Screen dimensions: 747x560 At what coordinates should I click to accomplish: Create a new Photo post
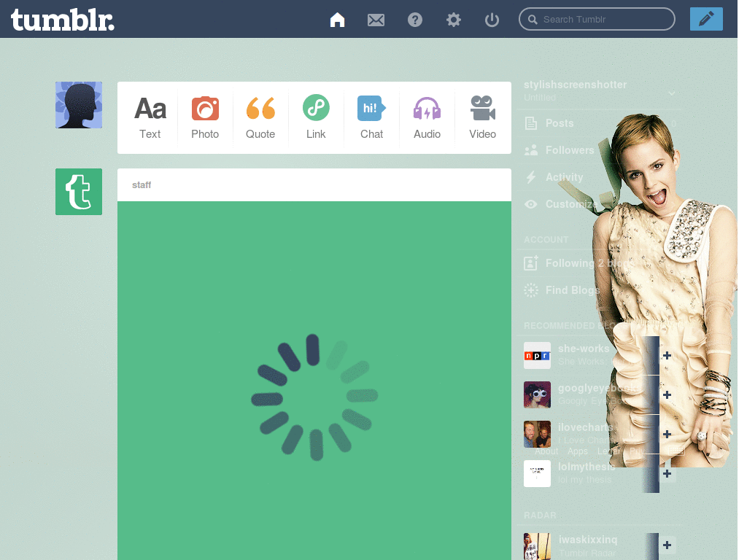pyautogui.click(x=205, y=117)
